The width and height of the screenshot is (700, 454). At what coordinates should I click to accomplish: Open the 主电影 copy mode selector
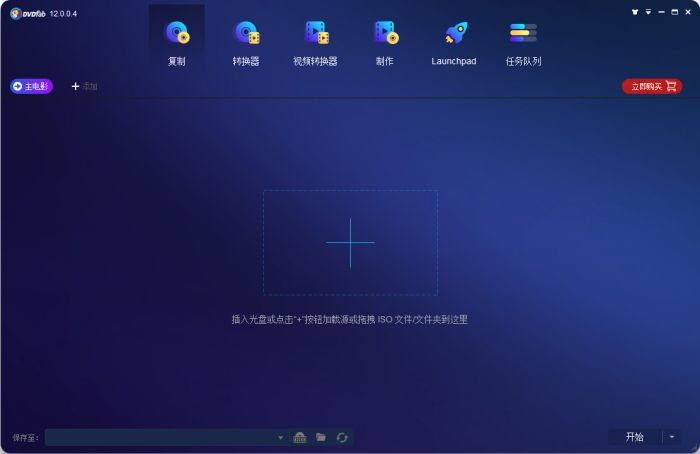point(32,86)
